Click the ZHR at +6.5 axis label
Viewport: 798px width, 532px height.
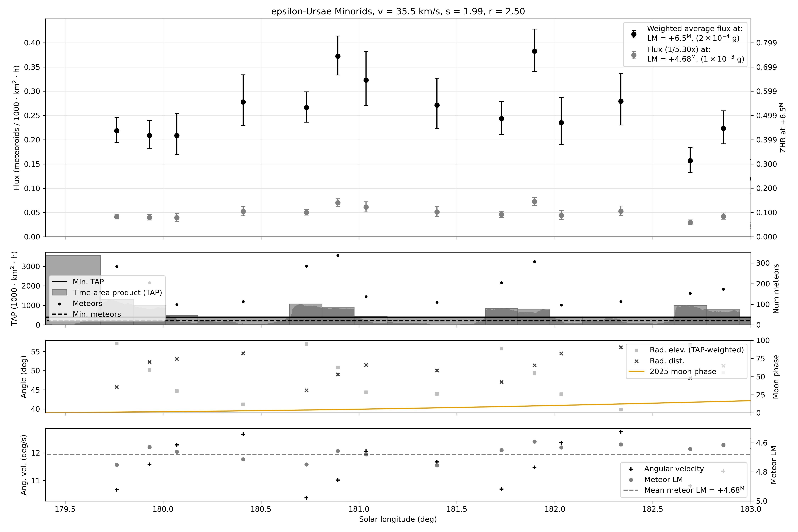click(783, 128)
